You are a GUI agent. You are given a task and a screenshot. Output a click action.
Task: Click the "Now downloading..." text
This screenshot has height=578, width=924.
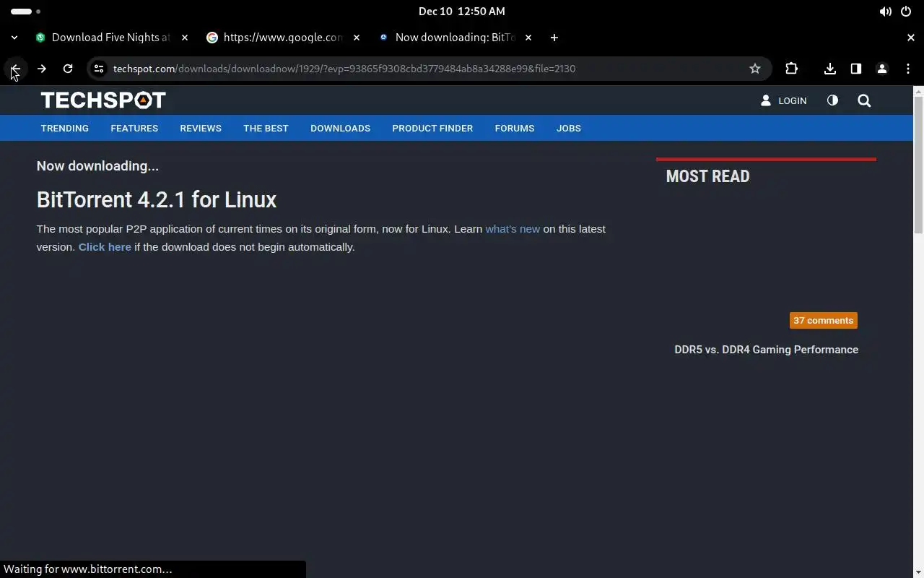(97, 166)
